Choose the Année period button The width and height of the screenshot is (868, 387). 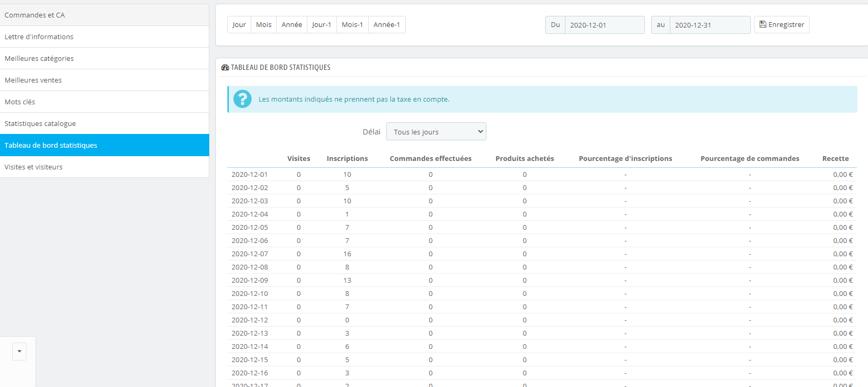point(291,25)
